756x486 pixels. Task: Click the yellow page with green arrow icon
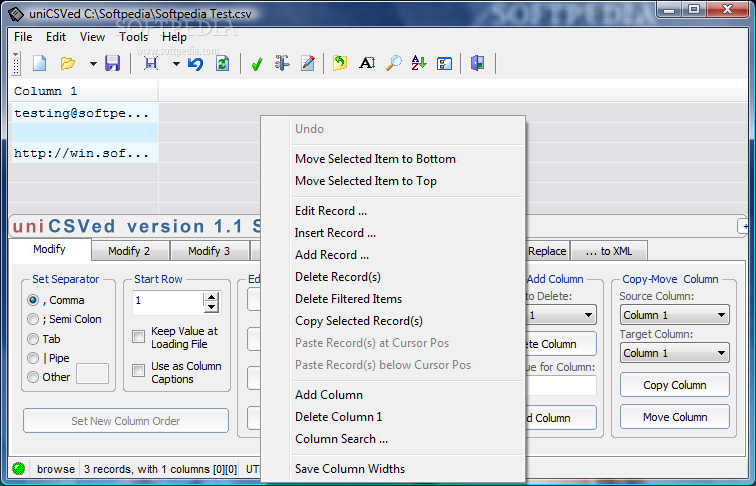tap(340, 63)
